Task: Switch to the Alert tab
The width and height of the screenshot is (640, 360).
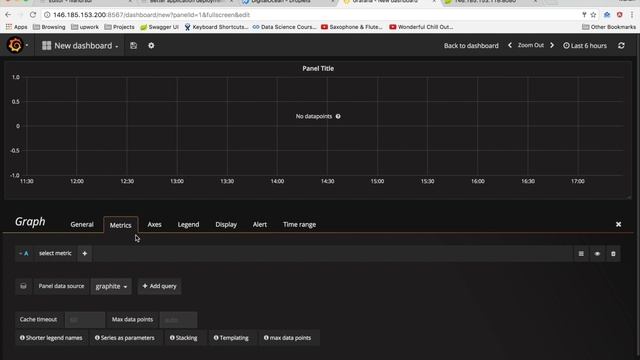Action: pyautogui.click(x=260, y=224)
